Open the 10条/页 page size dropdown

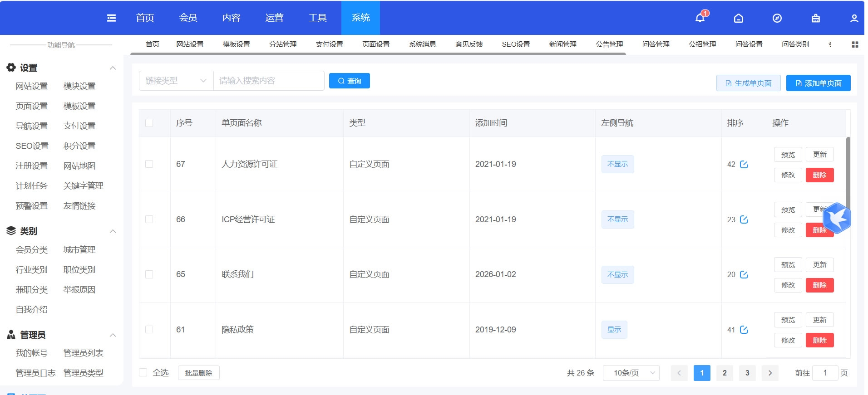[631, 373]
